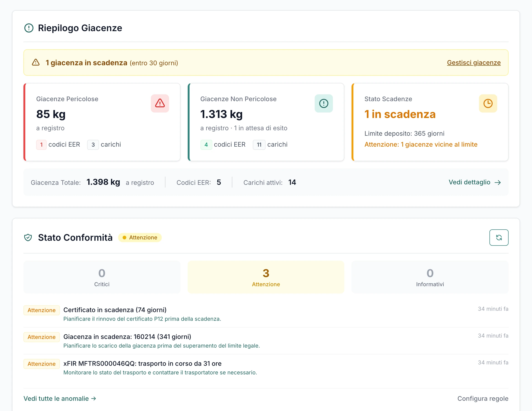
Task: Open Vedi tutte le anomalie link
Action: (60, 398)
